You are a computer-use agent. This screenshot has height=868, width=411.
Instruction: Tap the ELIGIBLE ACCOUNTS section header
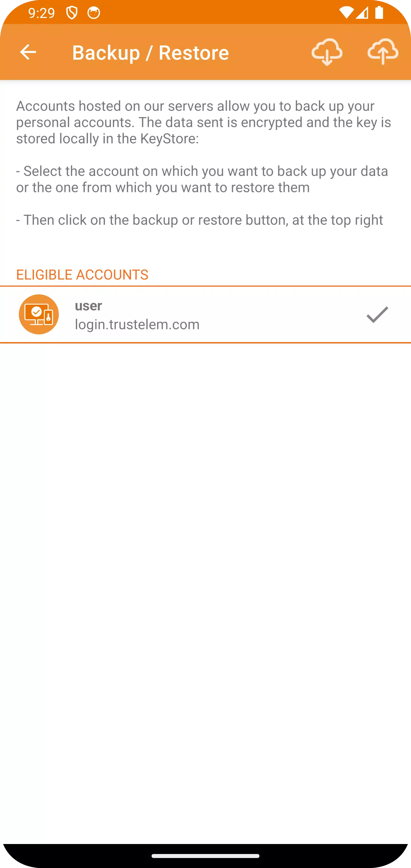[82, 275]
